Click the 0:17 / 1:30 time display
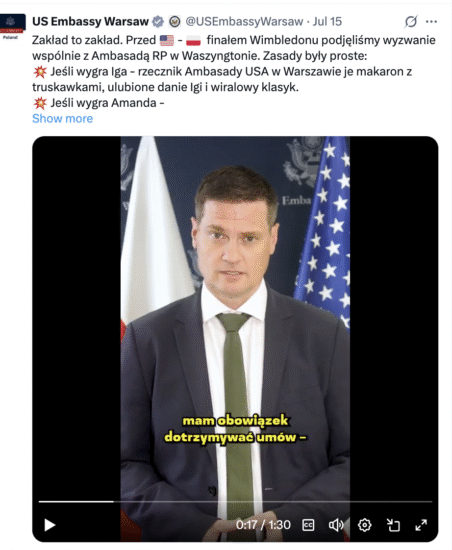452x550 pixels. click(263, 525)
